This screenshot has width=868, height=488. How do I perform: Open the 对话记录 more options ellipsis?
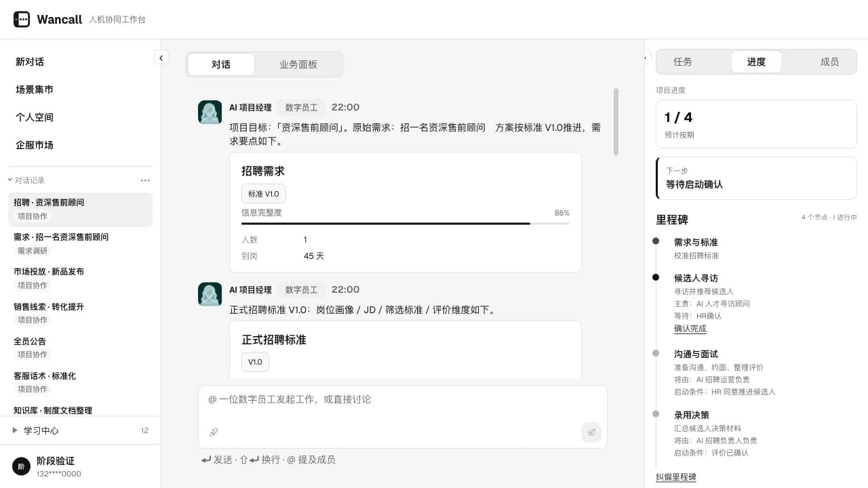click(145, 180)
